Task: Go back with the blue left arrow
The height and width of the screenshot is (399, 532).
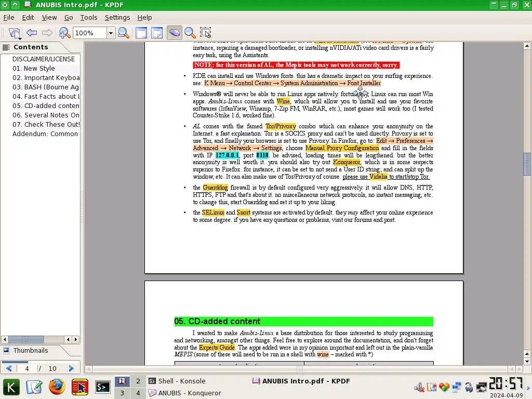Action: pos(32,33)
